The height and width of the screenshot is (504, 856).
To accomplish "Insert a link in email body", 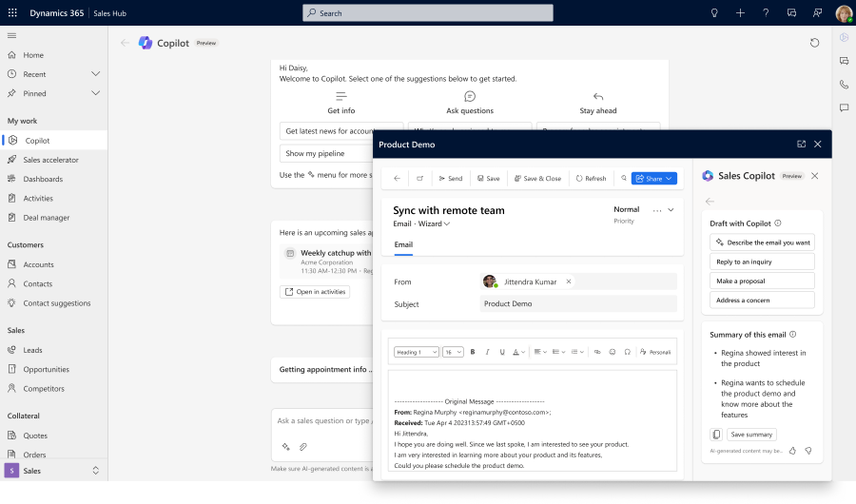I will pos(596,352).
